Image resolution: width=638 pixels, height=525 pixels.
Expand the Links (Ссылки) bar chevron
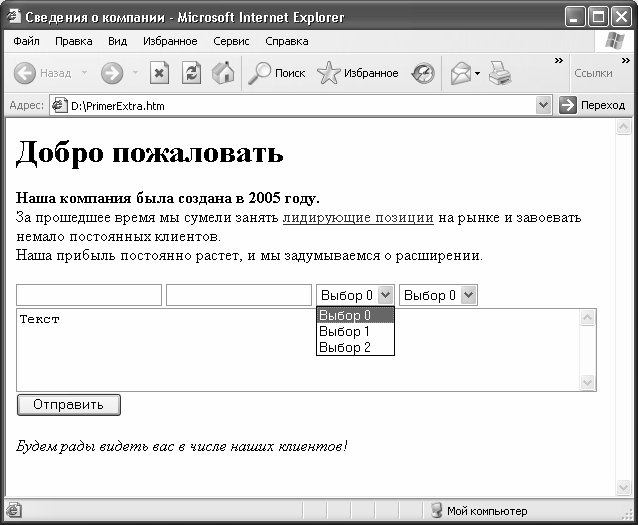coord(625,61)
